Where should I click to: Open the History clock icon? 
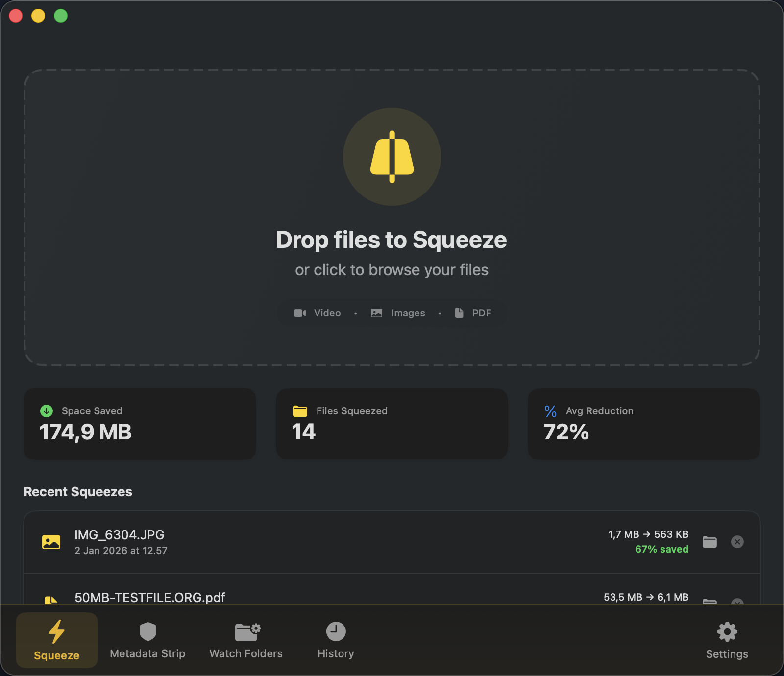coord(335,631)
